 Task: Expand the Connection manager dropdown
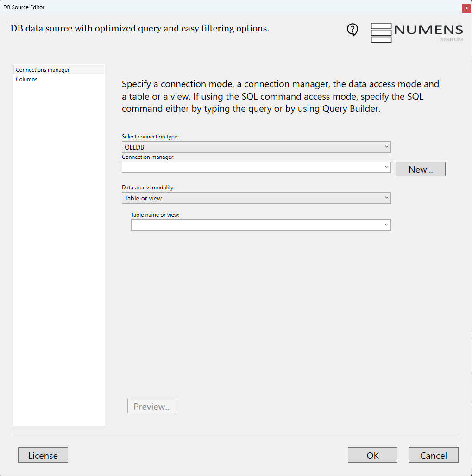click(256, 167)
